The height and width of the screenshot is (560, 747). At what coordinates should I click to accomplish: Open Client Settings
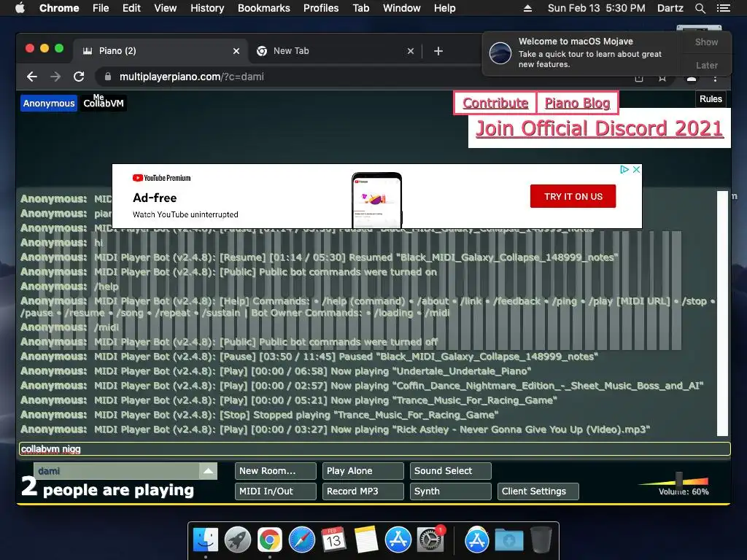pyautogui.click(x=538, y=491)
